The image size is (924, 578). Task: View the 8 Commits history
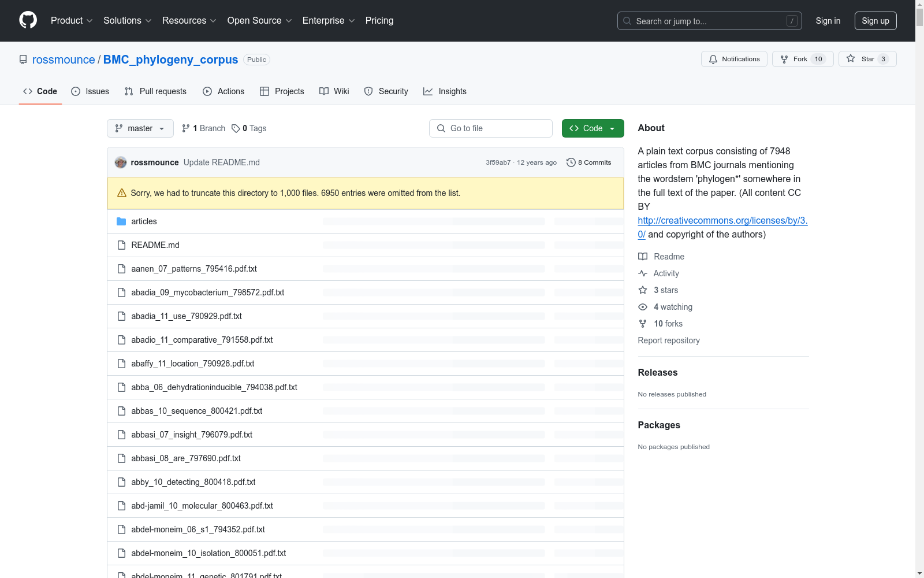pos(589,162)
